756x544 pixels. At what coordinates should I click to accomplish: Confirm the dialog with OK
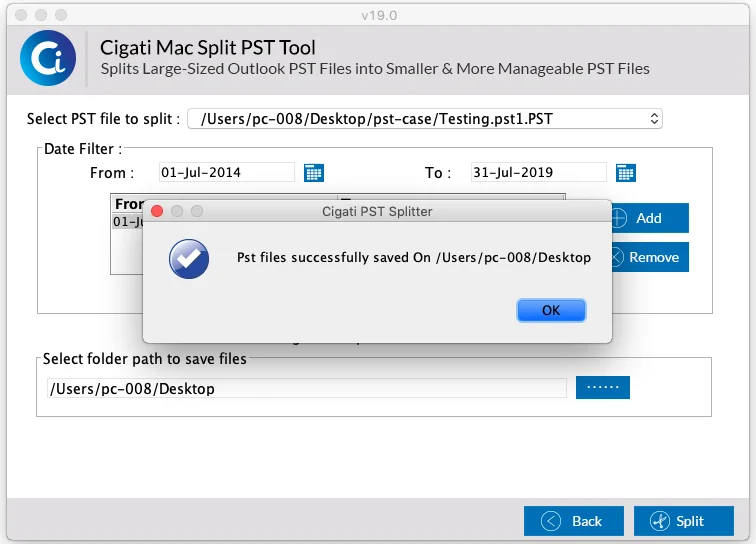tap(551, 310)
